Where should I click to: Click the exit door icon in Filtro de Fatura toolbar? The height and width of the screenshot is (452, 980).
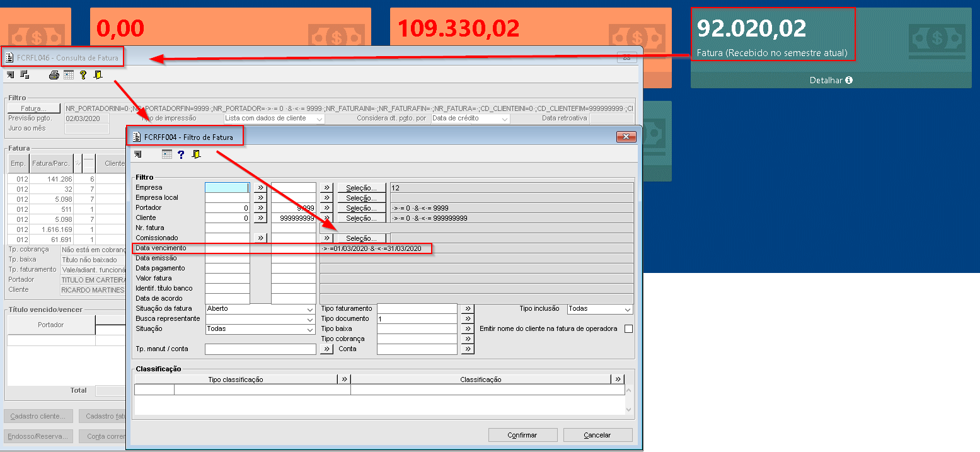[196, 154]
